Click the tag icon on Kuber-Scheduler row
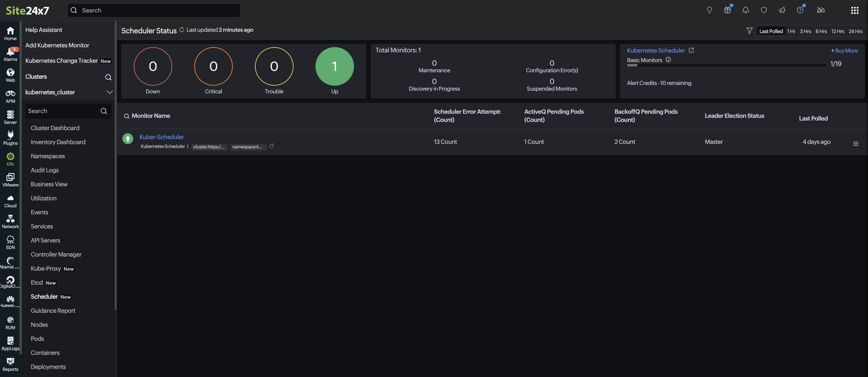 pyautogui.click(x=272, y=146)
